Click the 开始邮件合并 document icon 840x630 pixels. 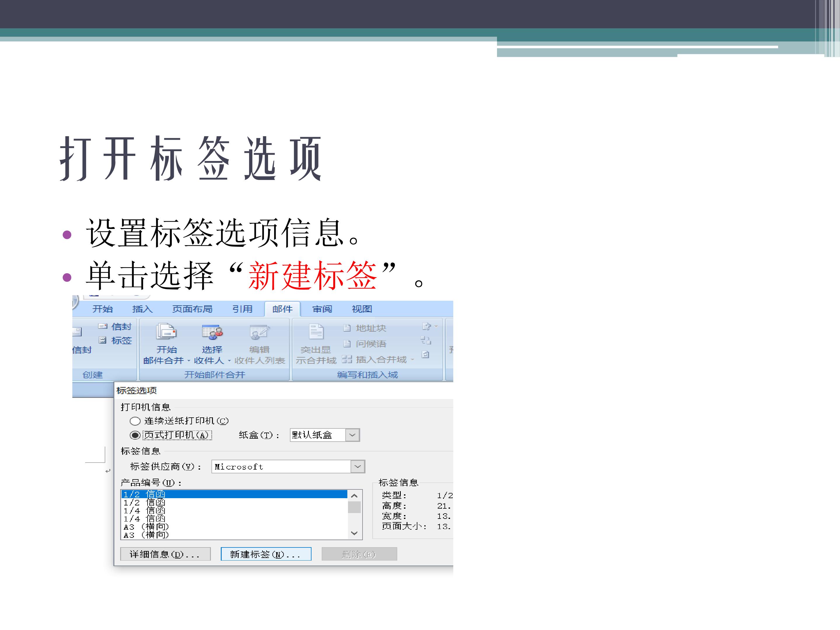tap(166, 332)
